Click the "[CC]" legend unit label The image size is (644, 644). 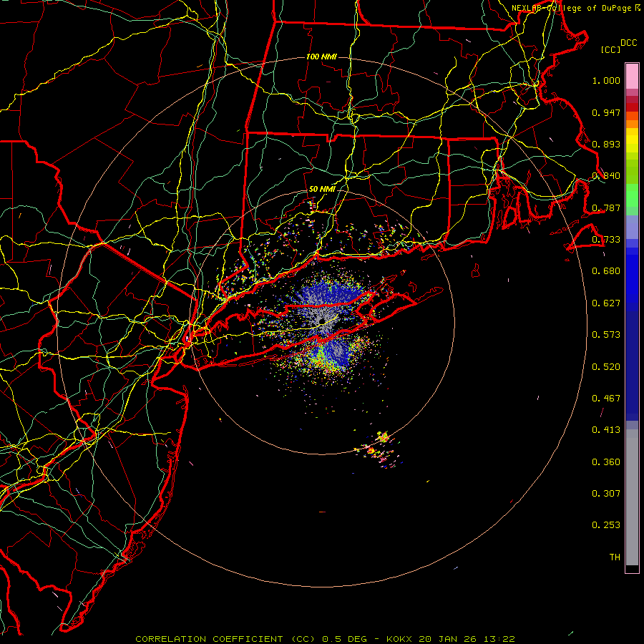(610, 49)
